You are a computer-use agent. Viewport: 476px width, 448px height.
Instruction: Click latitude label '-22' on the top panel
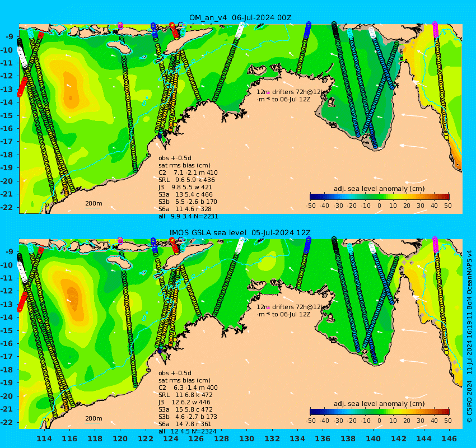click(x=7, y=208)
